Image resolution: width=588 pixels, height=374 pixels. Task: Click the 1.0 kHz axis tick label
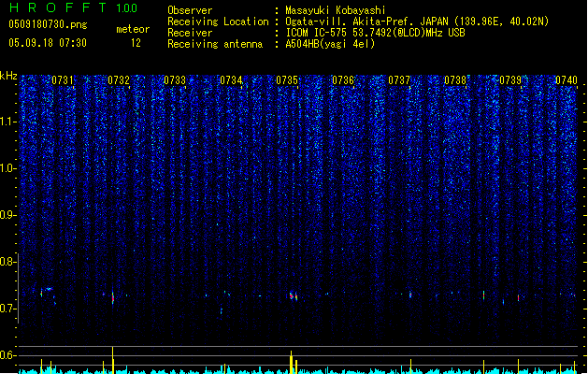point(8,168)
